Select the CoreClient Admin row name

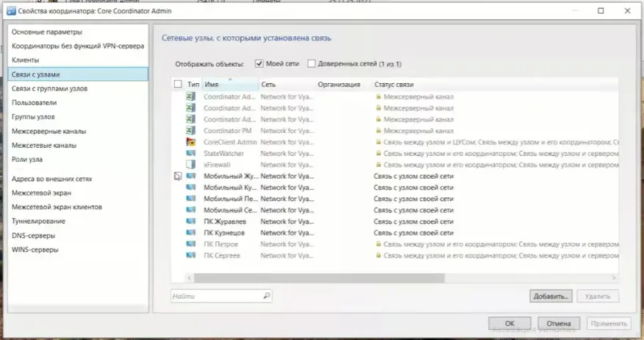pos(230,142)
